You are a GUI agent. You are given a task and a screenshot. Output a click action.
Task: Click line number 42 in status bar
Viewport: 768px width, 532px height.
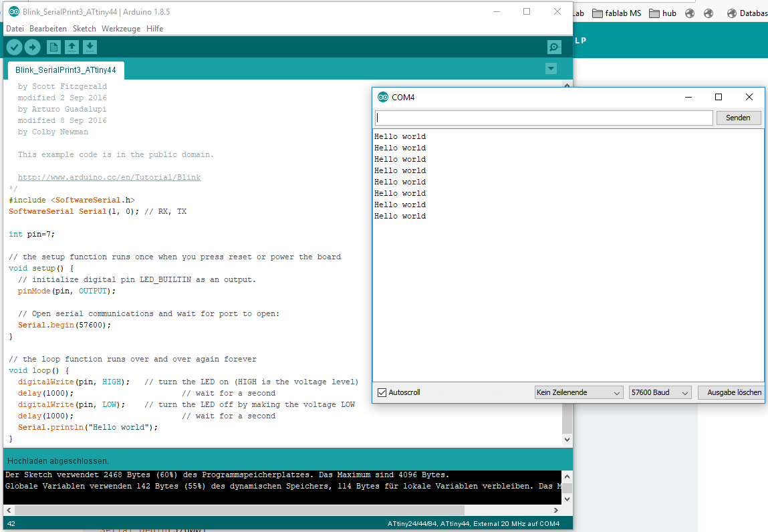coord(11,524)
